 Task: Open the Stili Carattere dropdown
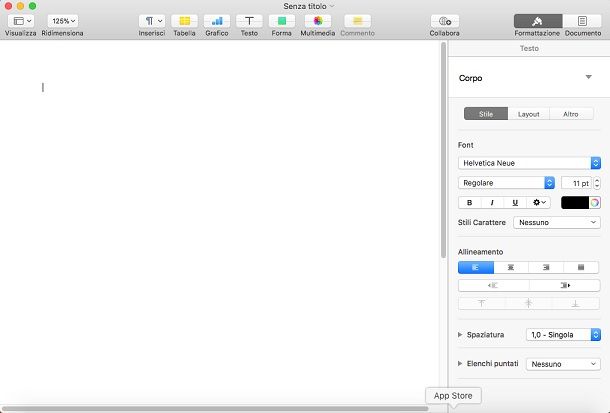click(557, 222)
